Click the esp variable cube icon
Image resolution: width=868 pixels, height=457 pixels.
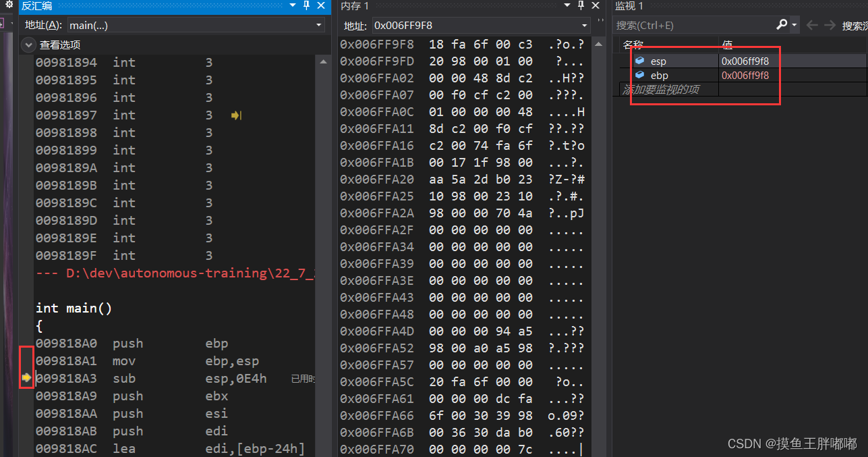click(x=639, y=61)
